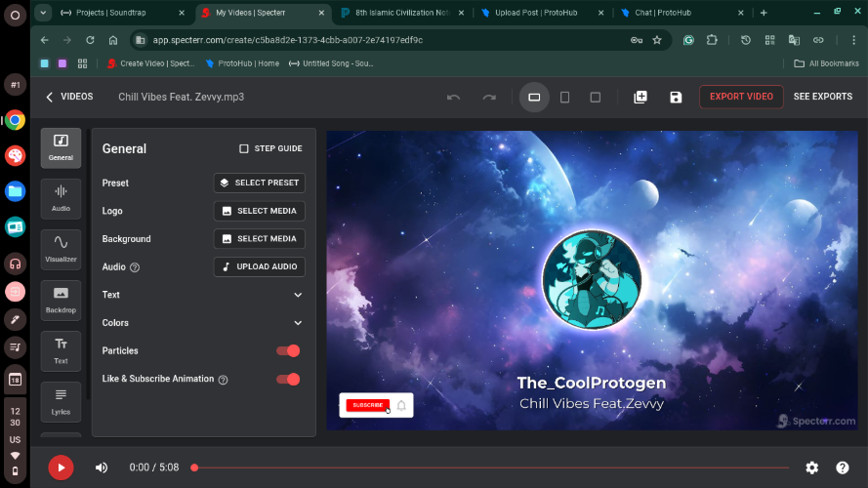Viewport: 868px width, 488px height.
Task: Click the Upload Audio button
Action: tap(259, 266)
